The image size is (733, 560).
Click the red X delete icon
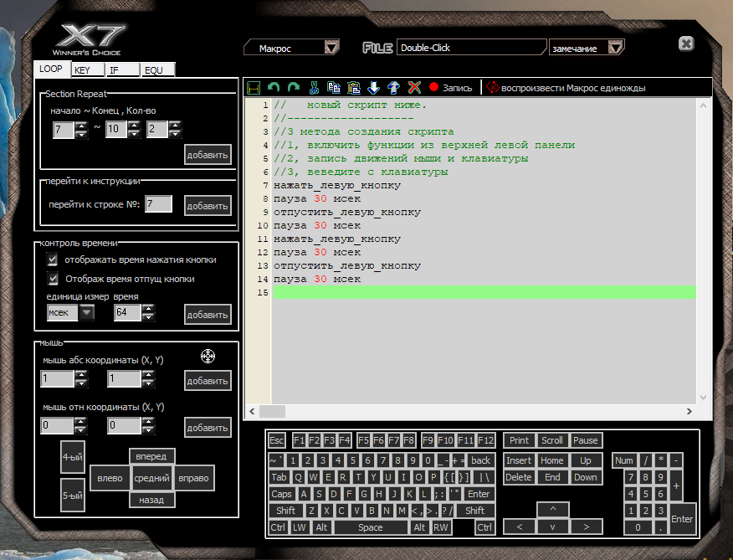click(414, 87)
